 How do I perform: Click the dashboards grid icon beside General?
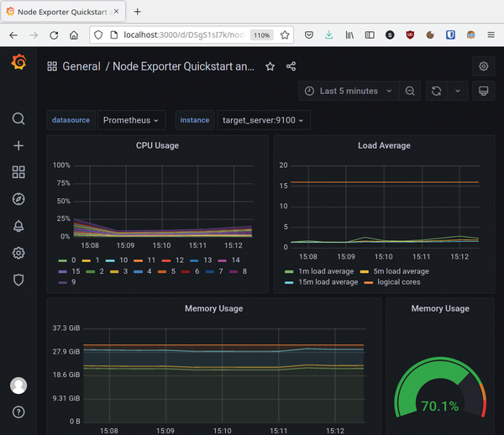click(52, 66)
